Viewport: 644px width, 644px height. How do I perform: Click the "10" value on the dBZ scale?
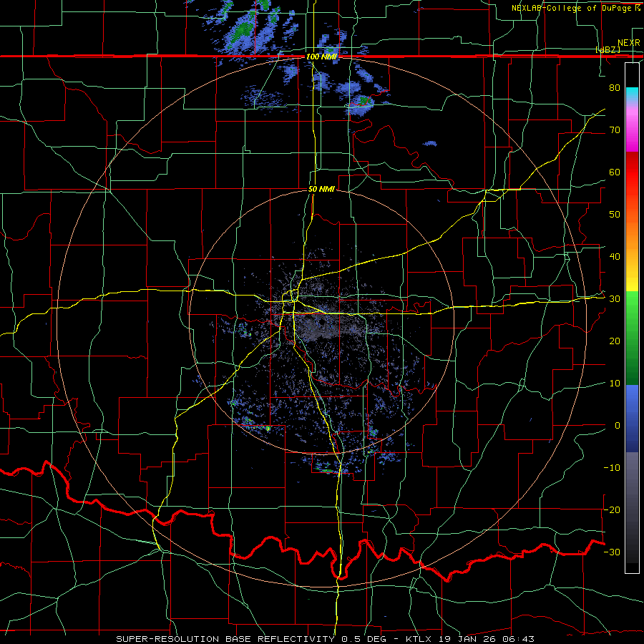[x=615, y=384]
